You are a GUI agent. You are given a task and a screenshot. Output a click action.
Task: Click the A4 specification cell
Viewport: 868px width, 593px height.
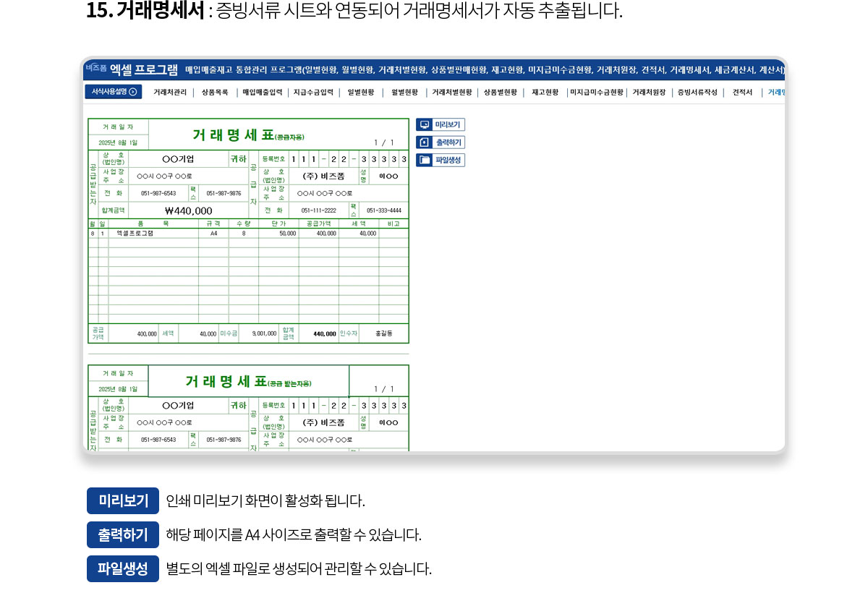213,234
